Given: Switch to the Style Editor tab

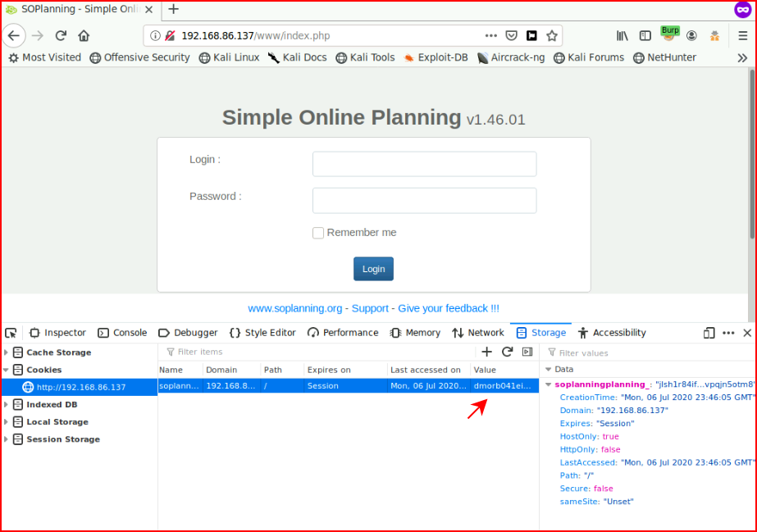Looking at the screenshot, I should 262,333.
